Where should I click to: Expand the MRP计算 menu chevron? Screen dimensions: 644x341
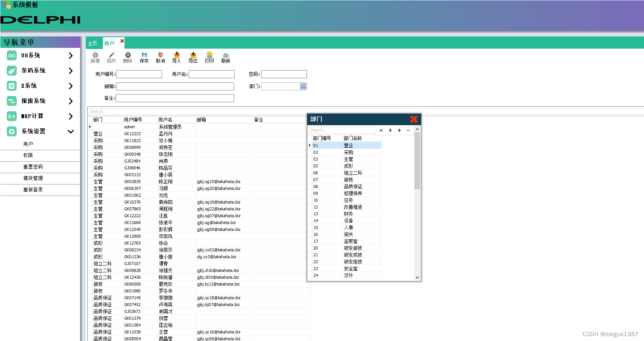pyautogui.click(x=71, y=116)
